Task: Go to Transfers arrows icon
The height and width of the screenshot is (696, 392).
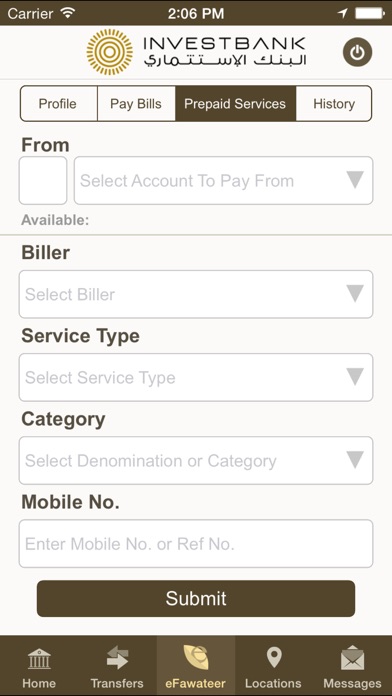Action: point(117,659)
